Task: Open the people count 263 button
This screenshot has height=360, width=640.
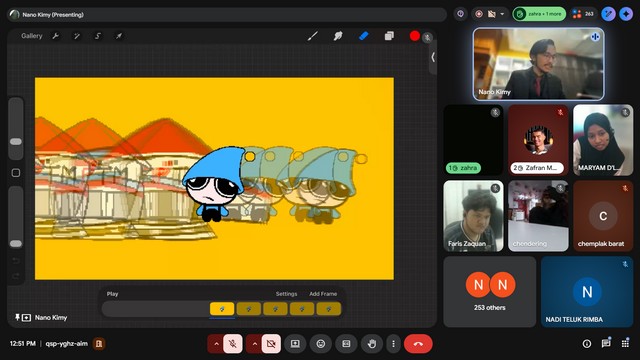Action: (x=583, y=14)
